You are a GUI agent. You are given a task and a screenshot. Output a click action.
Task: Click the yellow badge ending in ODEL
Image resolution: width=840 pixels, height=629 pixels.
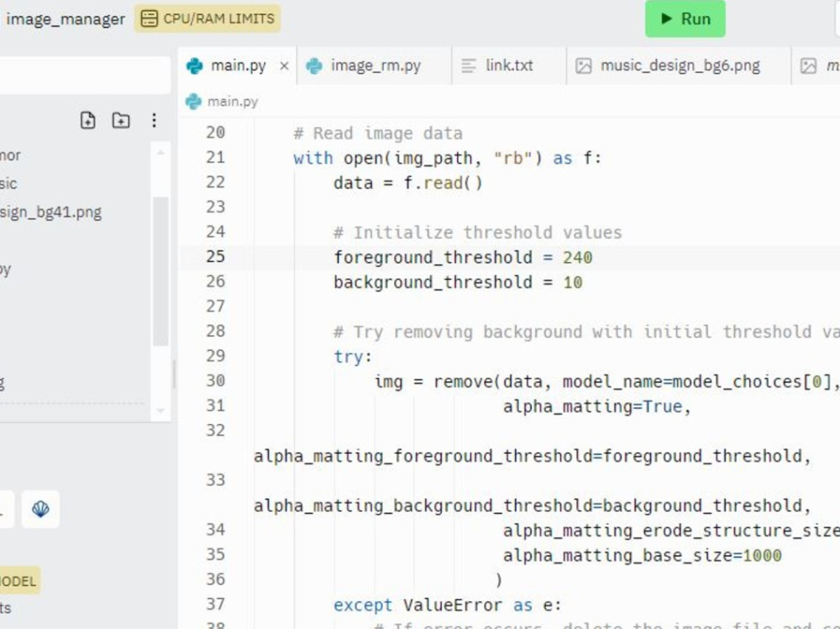pyautogui.click(x=18, y=581)
